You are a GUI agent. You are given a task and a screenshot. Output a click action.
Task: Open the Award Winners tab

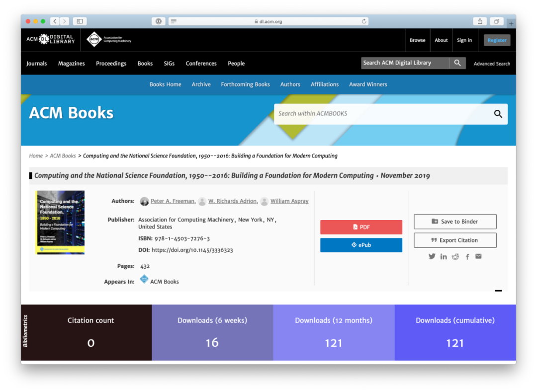tap(368, 84)
